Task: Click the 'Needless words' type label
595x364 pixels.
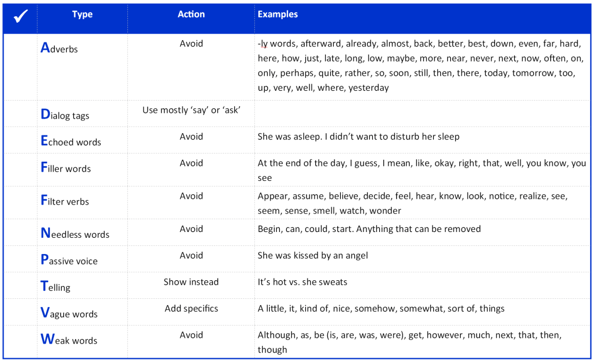Action: 75,234
